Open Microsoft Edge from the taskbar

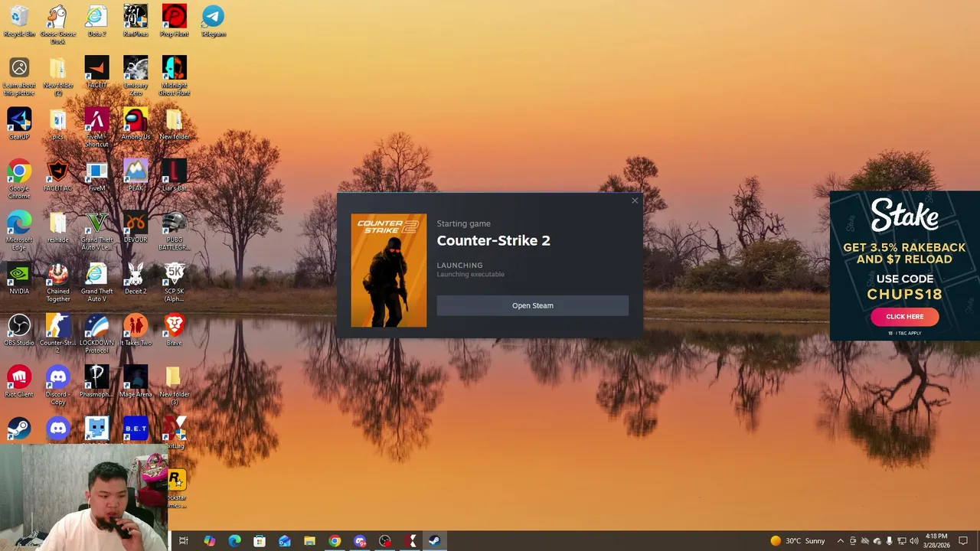point(234,541)
